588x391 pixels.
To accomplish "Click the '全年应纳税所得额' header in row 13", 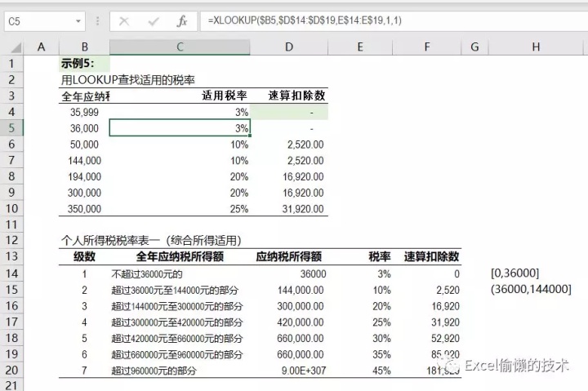I will pos(180,256).
